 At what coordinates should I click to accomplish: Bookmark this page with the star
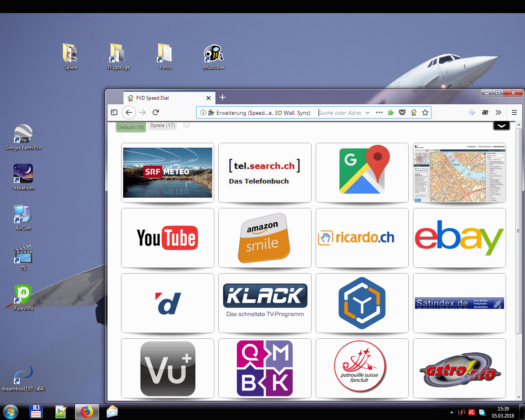point(425,112)
